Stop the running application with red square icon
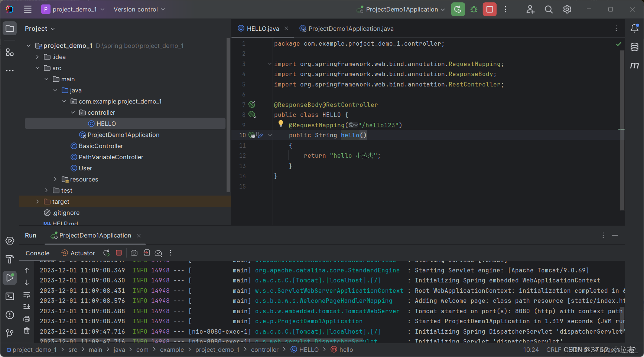Viewport: 644px width, 357px height. tap(489, 9)
